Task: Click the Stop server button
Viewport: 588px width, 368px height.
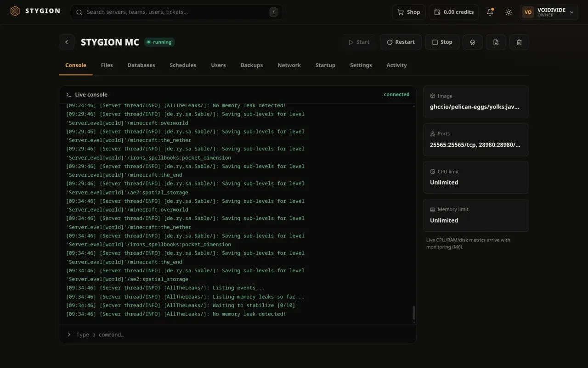Action: (x=442, y=42)
